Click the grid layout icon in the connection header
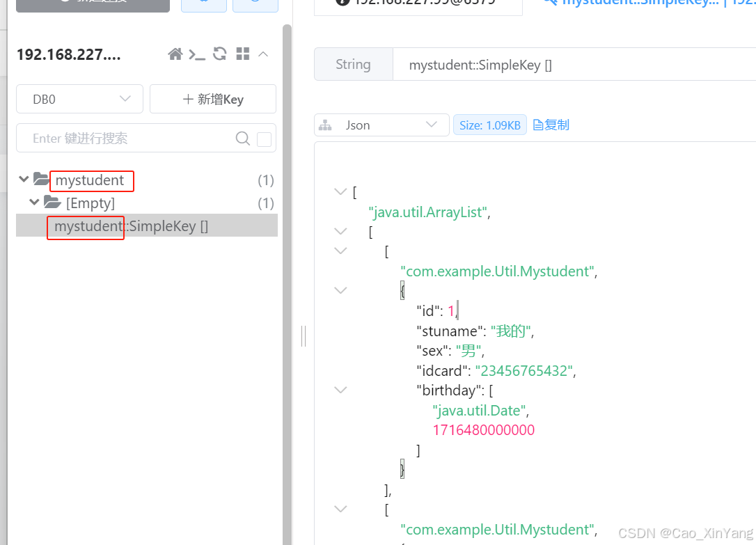 [x=243, y=54]
